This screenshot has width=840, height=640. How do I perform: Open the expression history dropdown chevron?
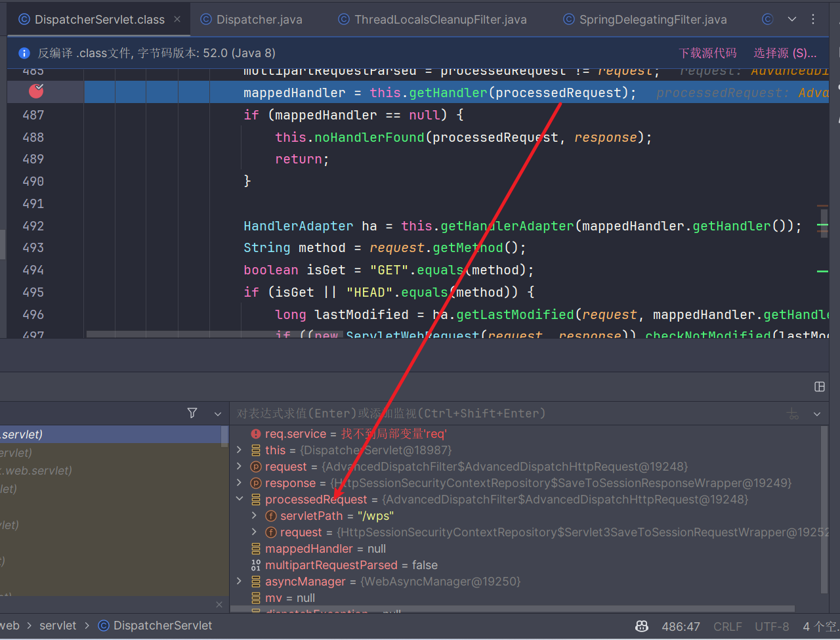(817, 414)
